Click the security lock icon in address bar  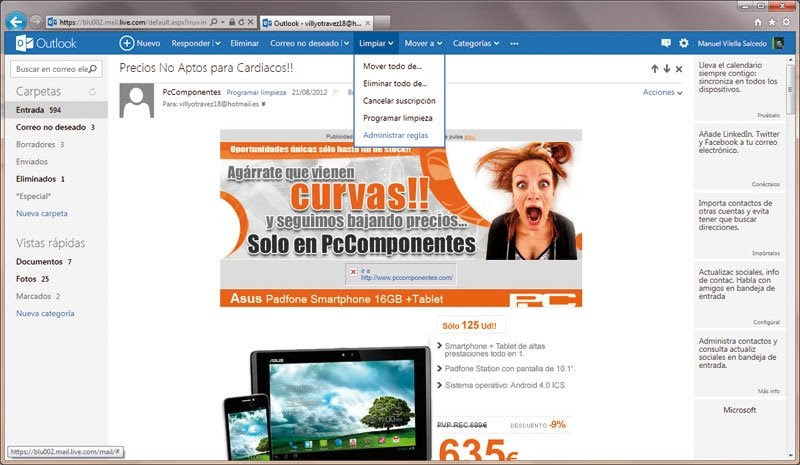[x=232, y=22]
